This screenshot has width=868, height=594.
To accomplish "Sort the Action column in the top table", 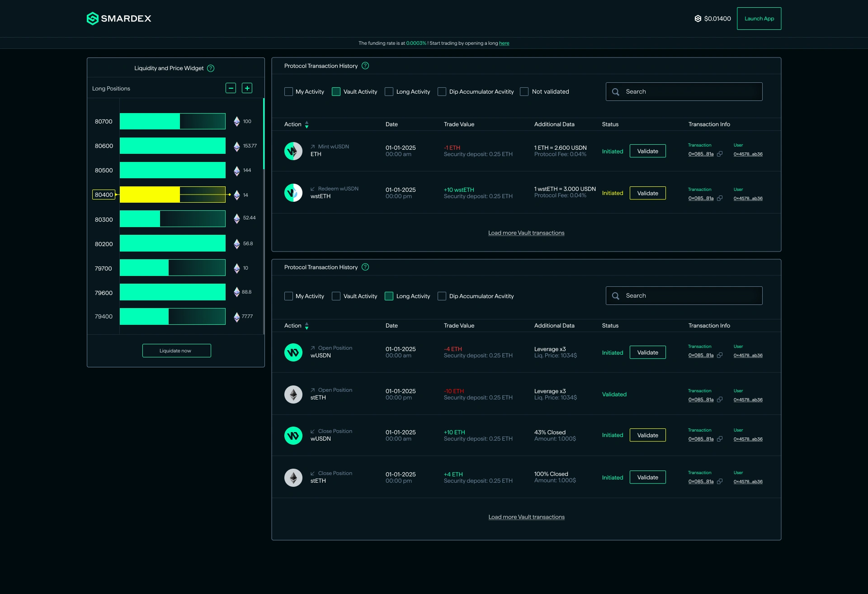I will coord(307,124).
